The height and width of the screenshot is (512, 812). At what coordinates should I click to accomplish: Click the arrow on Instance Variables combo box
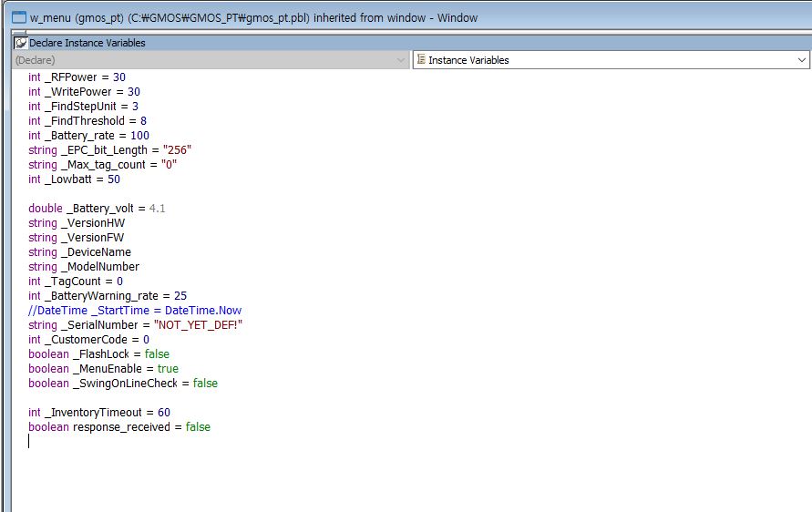click(x=801, y=60)
